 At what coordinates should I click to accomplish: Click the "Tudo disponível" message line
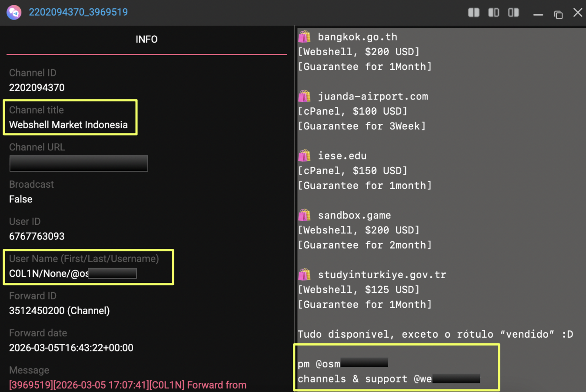click(x=436, y=334)
